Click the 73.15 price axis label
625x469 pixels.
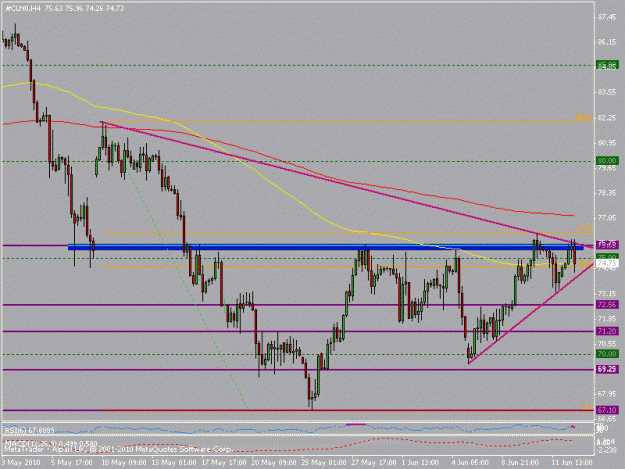click(x=607, y=294)
